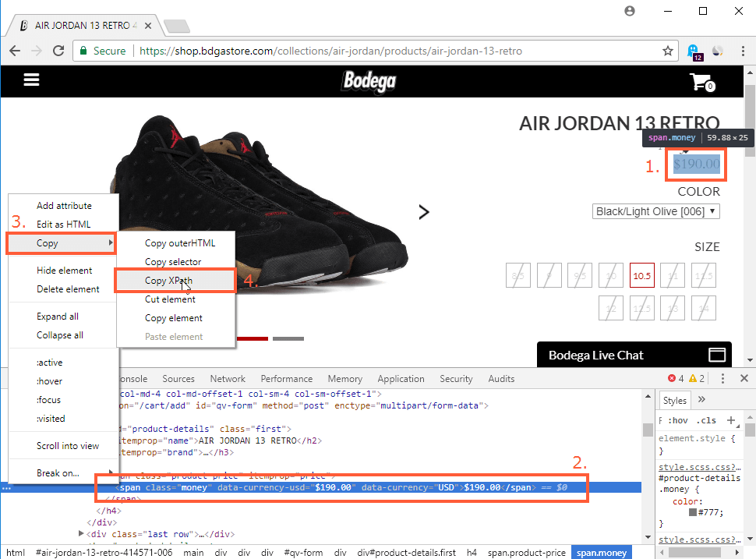Toggle the :active state
This screenshot has width=756, height=559.
coord(64,363)
